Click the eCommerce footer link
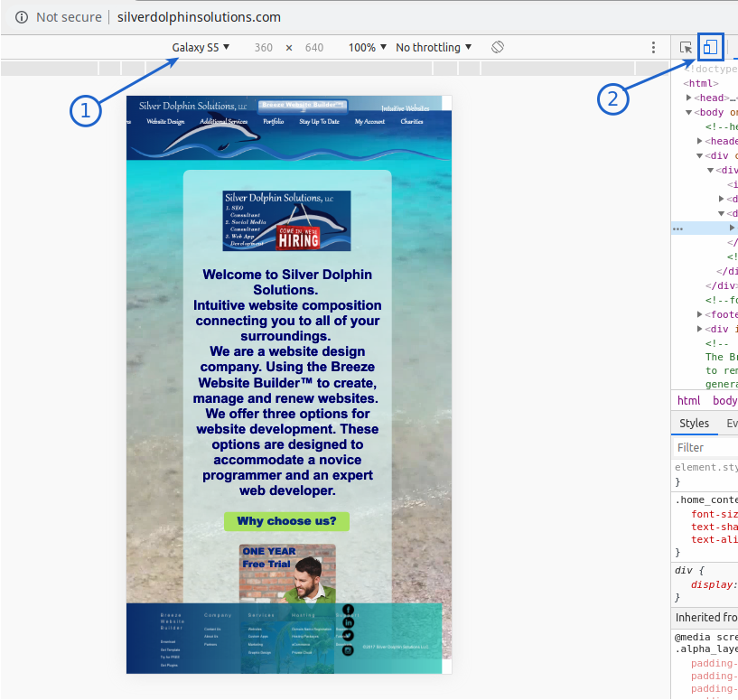 pyautogui.click(x=301, y=645)
